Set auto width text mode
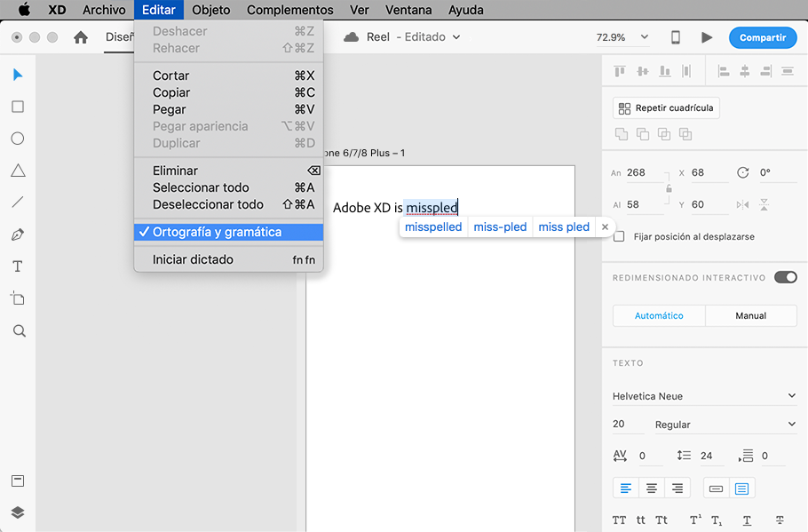808x532 pixels. pos(717,488)
